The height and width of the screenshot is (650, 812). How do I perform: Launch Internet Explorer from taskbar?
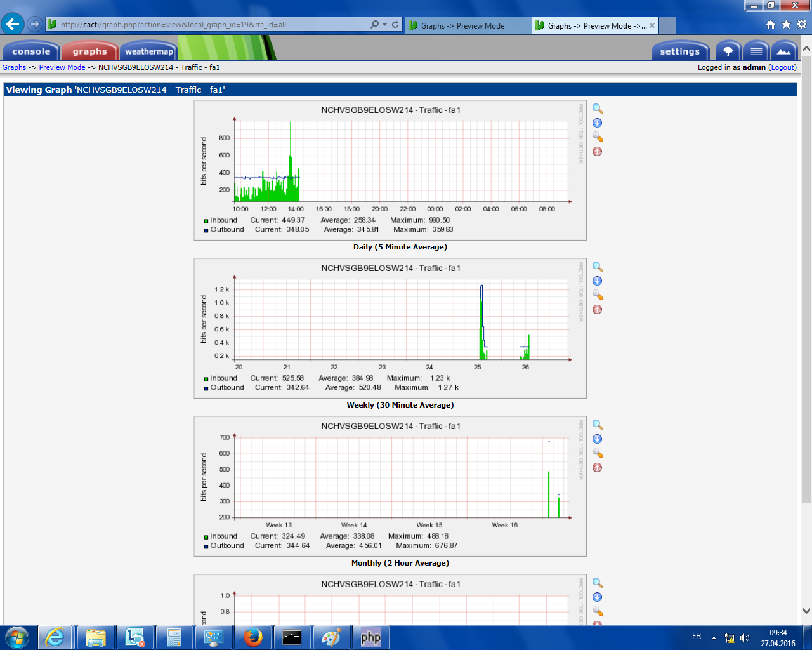[55, 637]
